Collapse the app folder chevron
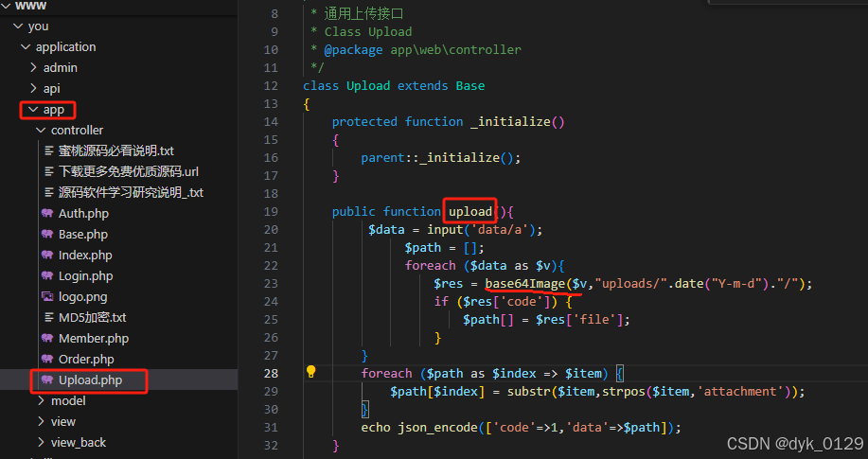 [x=33, y=110]
